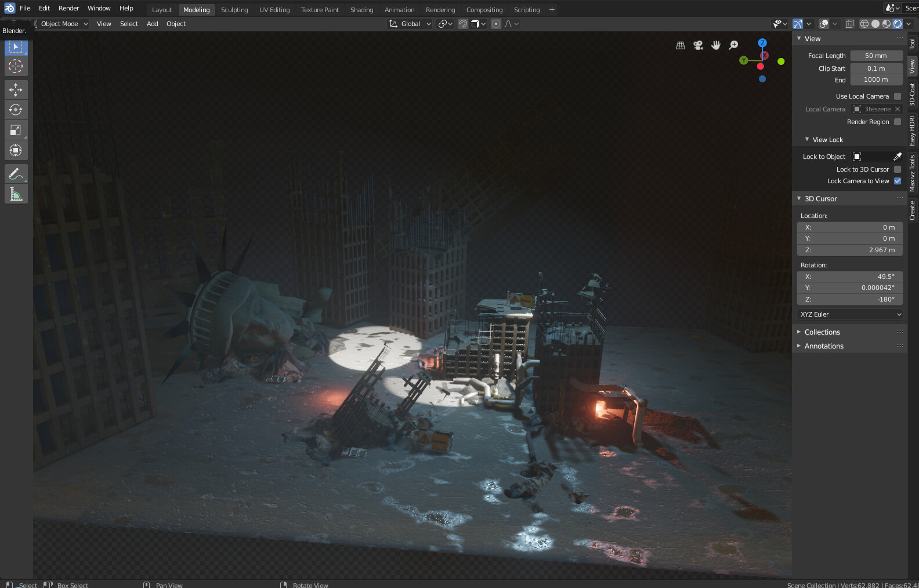Open the viewport Add menu
The width and height of the screenshot is (919, 588).
152,24
